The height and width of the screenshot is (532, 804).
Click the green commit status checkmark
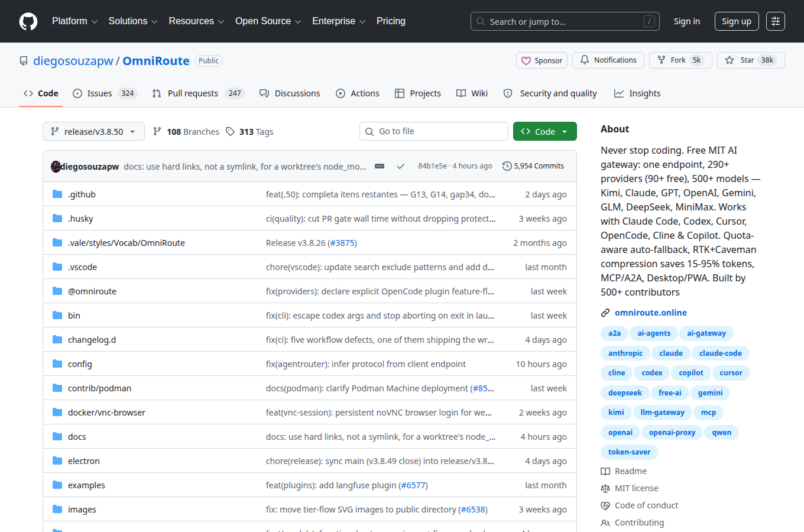[x=401, y=166]
